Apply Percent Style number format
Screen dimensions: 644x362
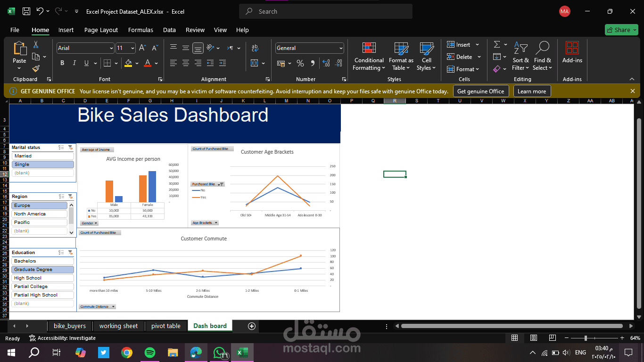[300, 63]
